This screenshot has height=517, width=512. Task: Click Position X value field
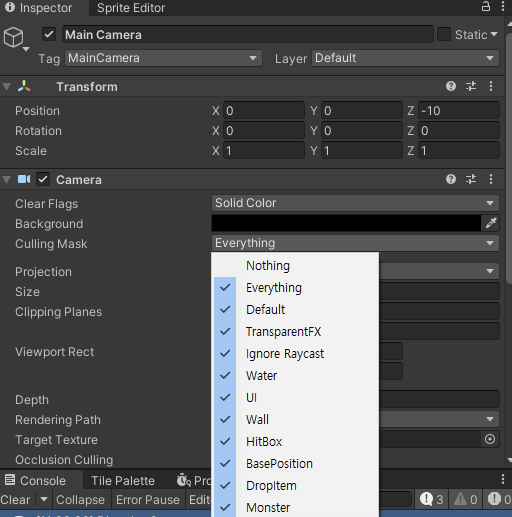(264, 110)
